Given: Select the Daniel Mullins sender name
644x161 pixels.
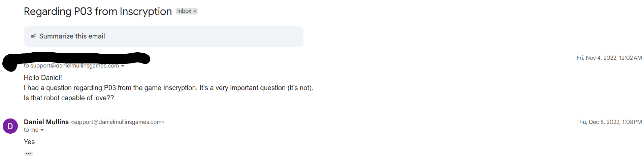Looking at the screenshot, I should [46, 122].
